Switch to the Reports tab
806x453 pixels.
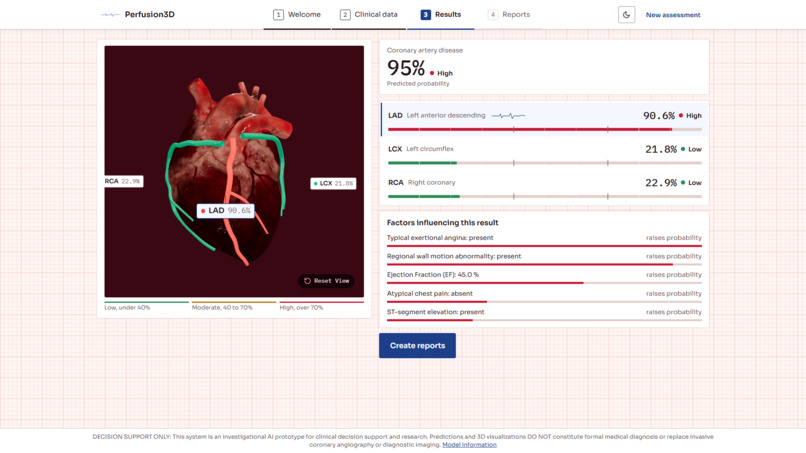(509, 15)
